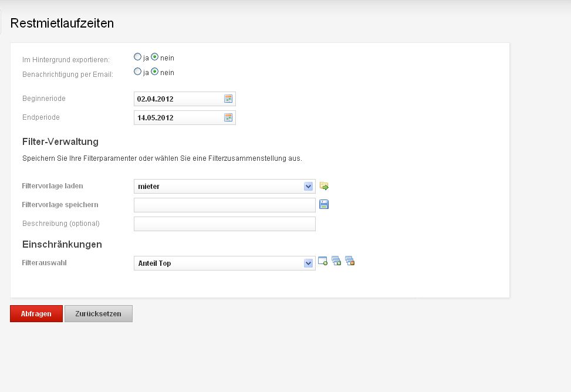Image resolution: width=571 pixels, height=392 pixels.
Task: Expand the Filtervorlage laden dropdown arrow
Action: tap(309, 186)
